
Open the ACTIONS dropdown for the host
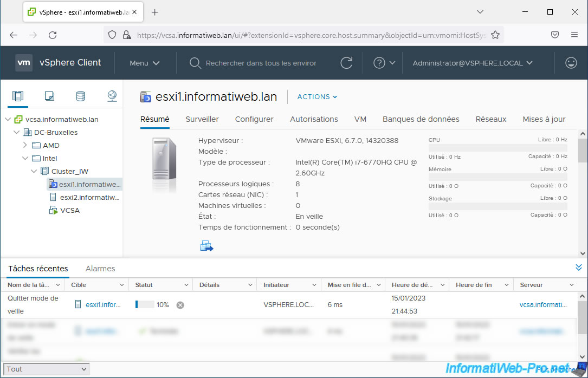pyautogui.click(x=317, y=96)
